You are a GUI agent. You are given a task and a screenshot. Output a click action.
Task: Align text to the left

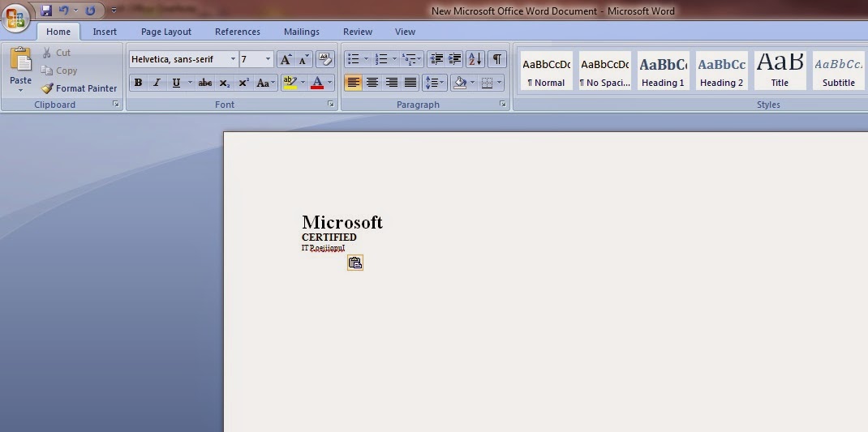(x=353, y=83)
